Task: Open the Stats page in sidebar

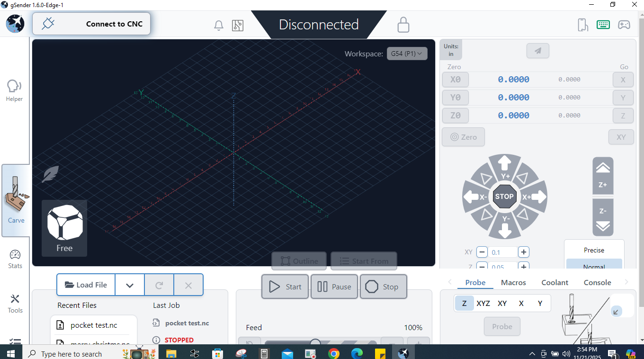Action: pyautogui.click(x=15, y=259)
